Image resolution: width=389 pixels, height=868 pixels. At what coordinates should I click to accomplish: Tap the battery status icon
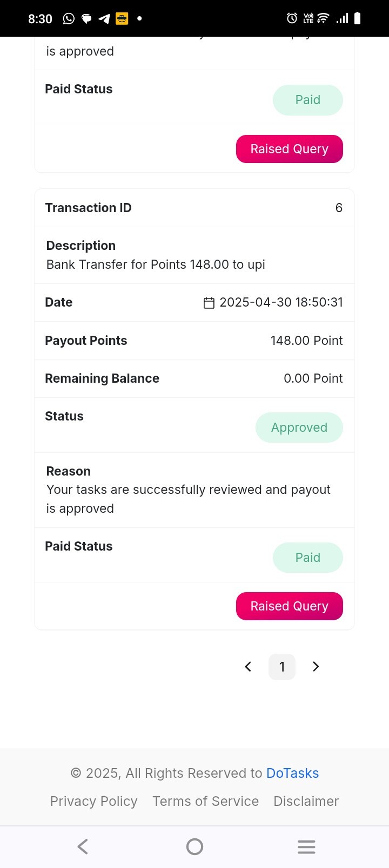[x=357, y=18]
